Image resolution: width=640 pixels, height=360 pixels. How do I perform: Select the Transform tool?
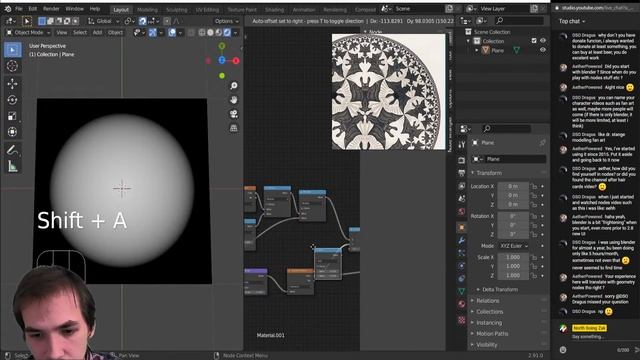pyautogui.click(x=13, y=132)
